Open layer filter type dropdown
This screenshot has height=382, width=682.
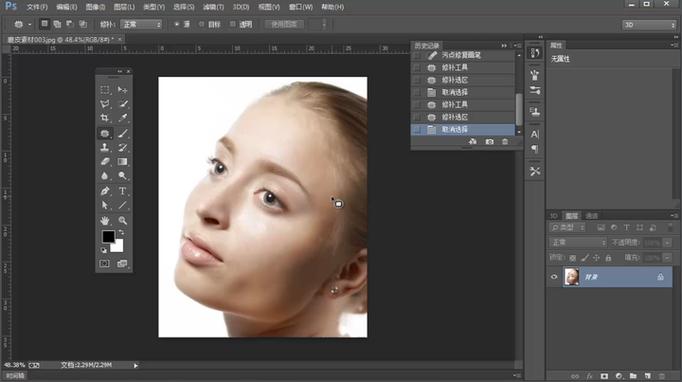568,228
